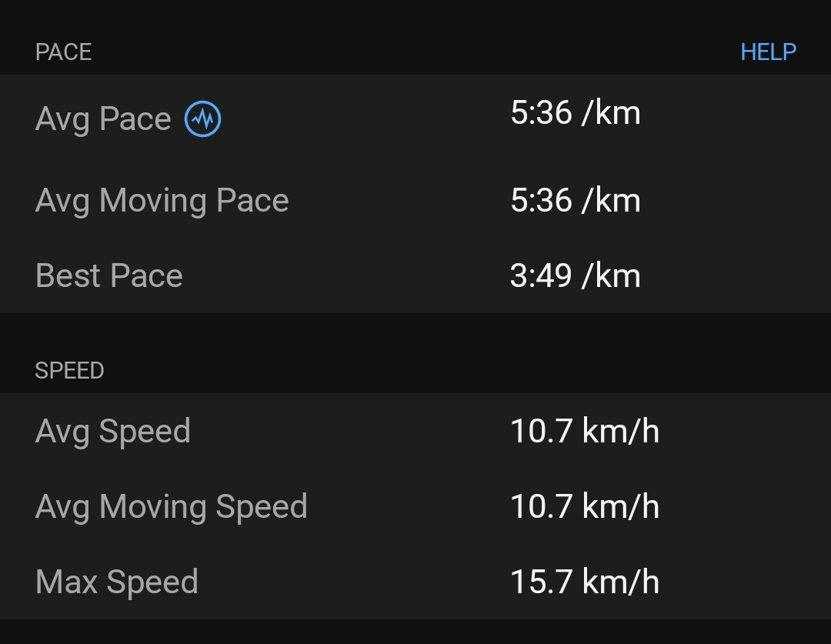Tap the PACE section header
This screenshot has height=644, width=831.
(x=64, y=52)
